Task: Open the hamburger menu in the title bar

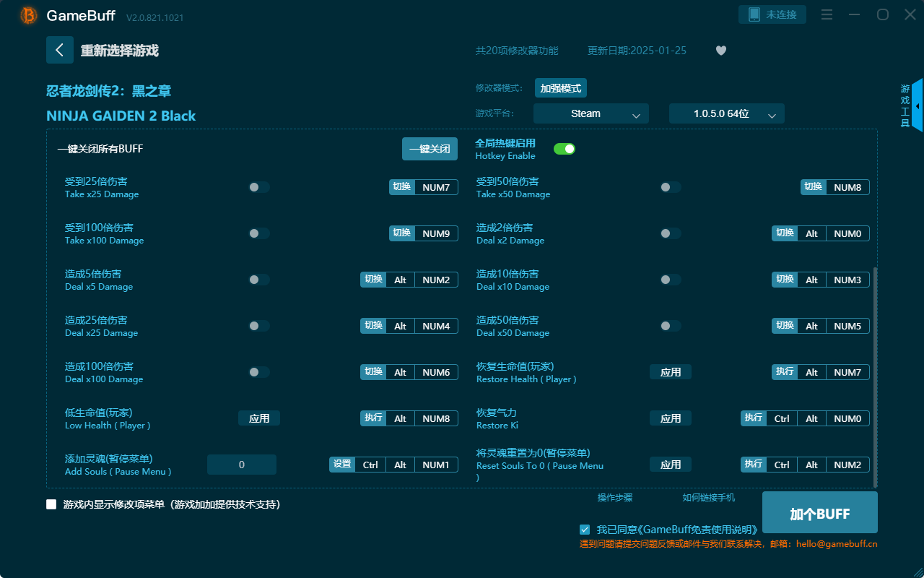Action: tap(827, 14)
